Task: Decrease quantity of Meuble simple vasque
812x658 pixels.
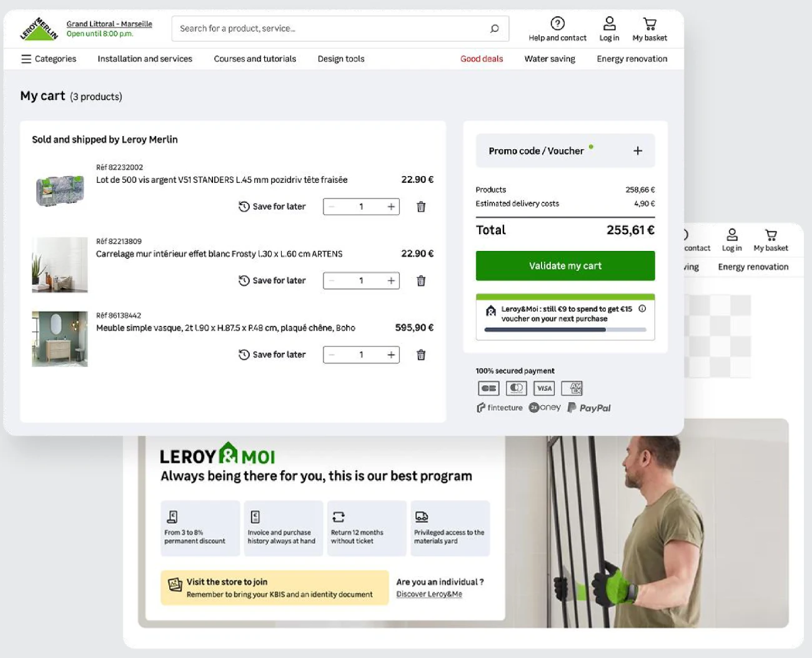Action: coord(332,355)
